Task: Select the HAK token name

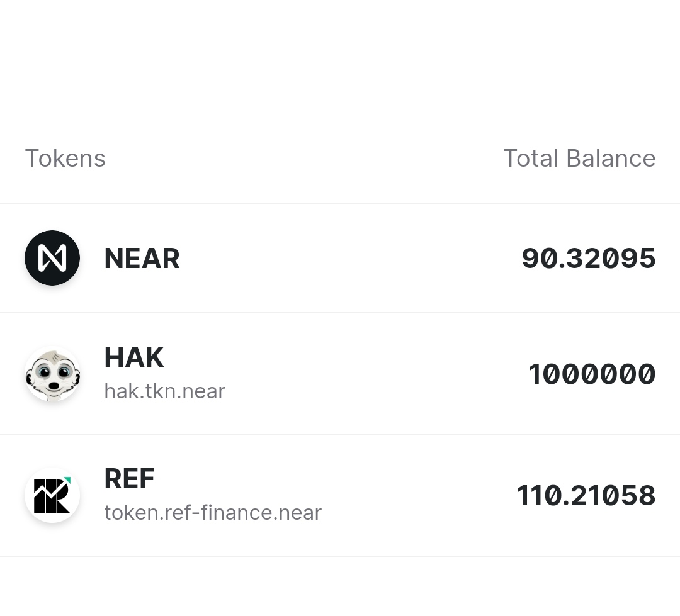Action: point(133,357)
